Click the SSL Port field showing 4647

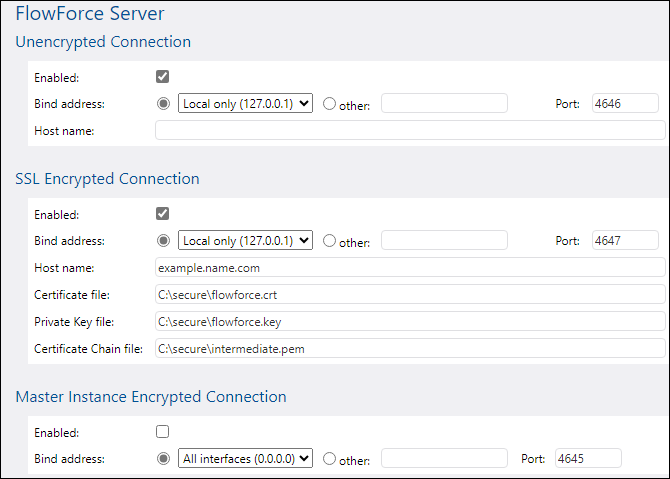click(x=624, y=240)
